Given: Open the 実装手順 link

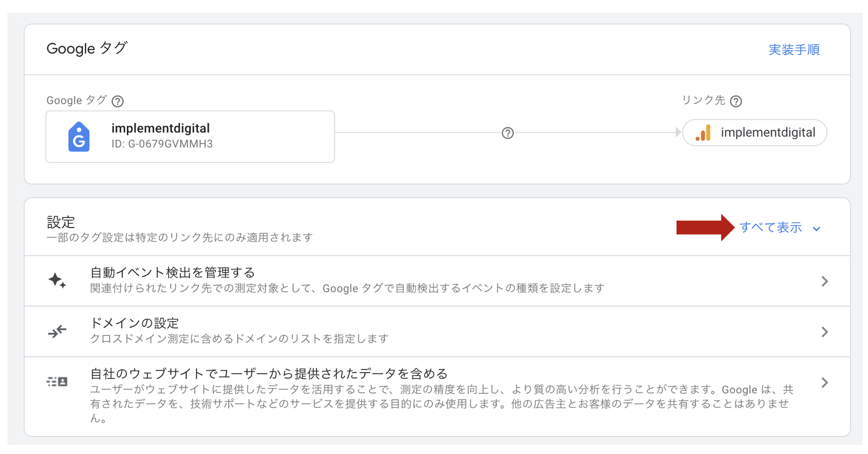Looking at the screenshot, I should 794,49.
